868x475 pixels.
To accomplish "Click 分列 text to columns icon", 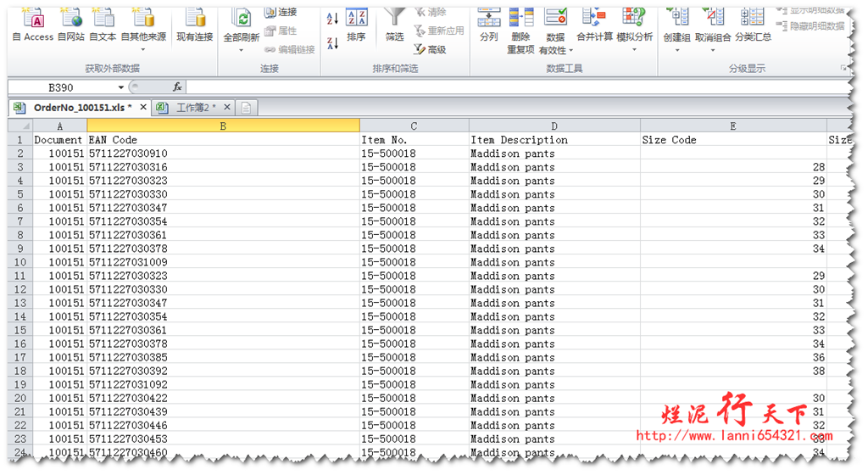I will coord(489,23).
